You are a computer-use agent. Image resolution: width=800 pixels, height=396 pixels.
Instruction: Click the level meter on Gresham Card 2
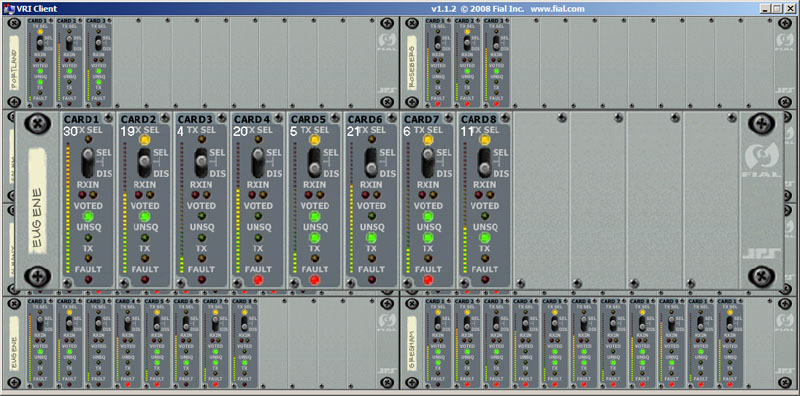pos(457,347)
